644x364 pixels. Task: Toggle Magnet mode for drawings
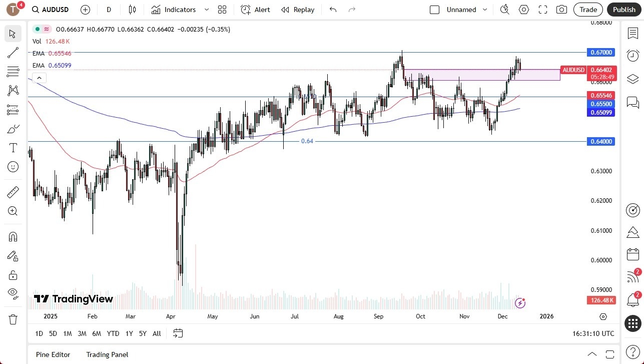[x=13, y=236]
